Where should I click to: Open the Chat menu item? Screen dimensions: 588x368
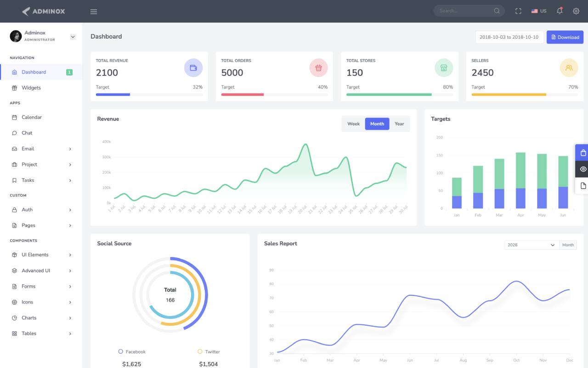coord(41,133)
